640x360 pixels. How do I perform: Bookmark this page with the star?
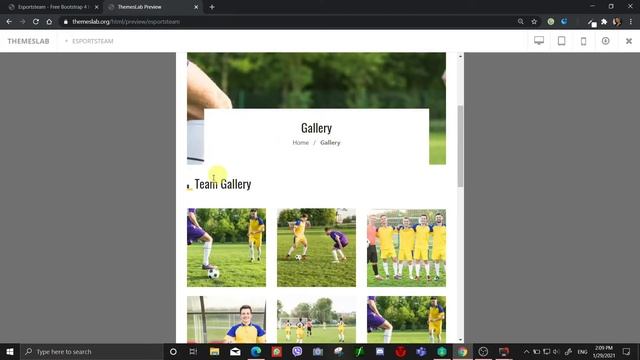[x=534, y=22]
